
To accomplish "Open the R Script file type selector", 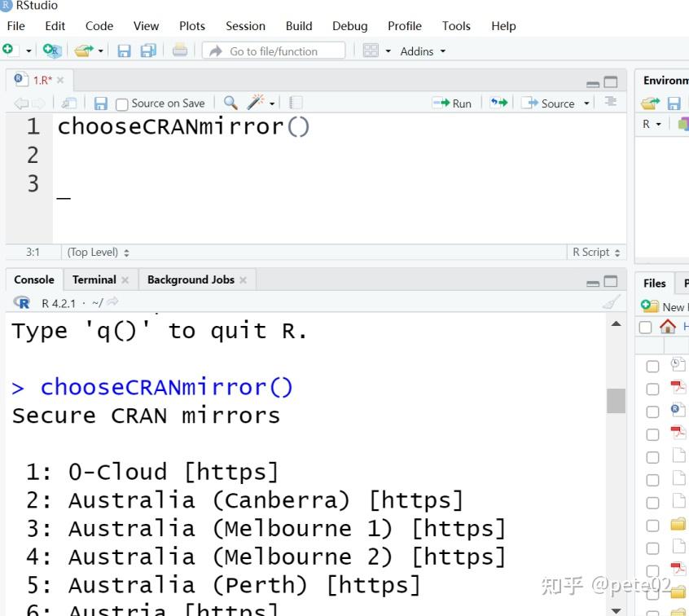I will click(x=596, y=252).
